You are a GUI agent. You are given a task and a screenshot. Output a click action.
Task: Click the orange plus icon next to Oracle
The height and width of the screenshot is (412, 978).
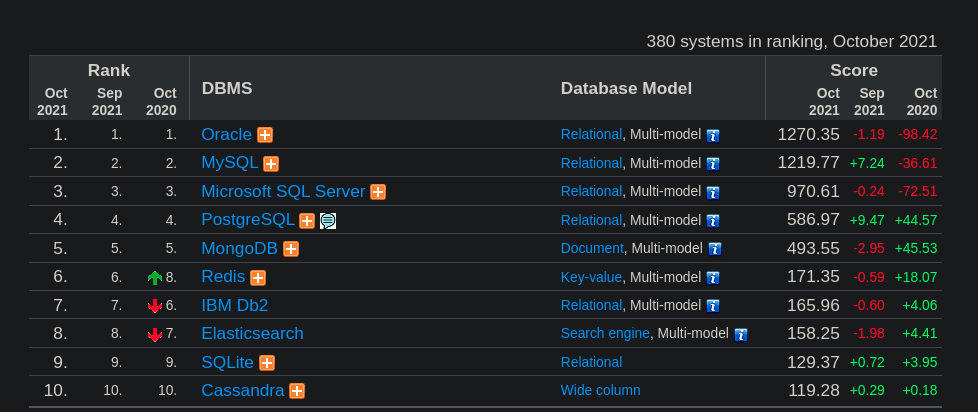coord(265,135)
